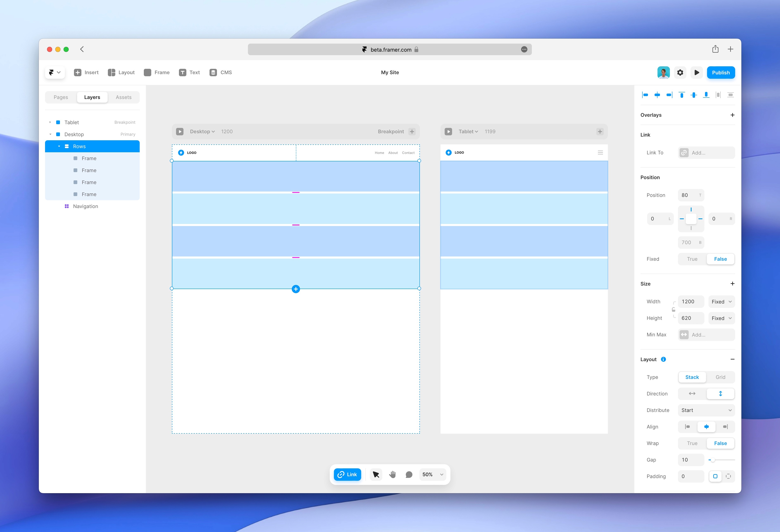
Task: Switch to the Pages tab
Action: [61, 97]
